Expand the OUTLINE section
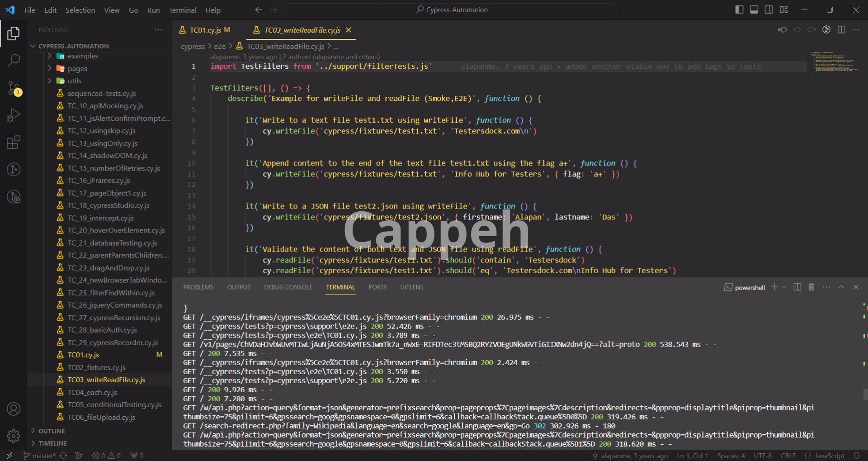Screen dimensions: 868x461 click(x=52, y=431)
